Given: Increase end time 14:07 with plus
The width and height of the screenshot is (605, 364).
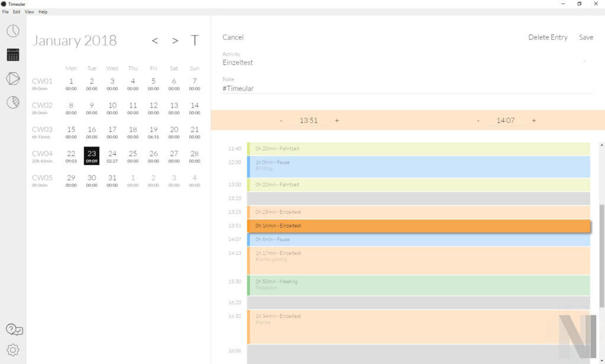Looking at the screenshot, I should coord(534,121).
